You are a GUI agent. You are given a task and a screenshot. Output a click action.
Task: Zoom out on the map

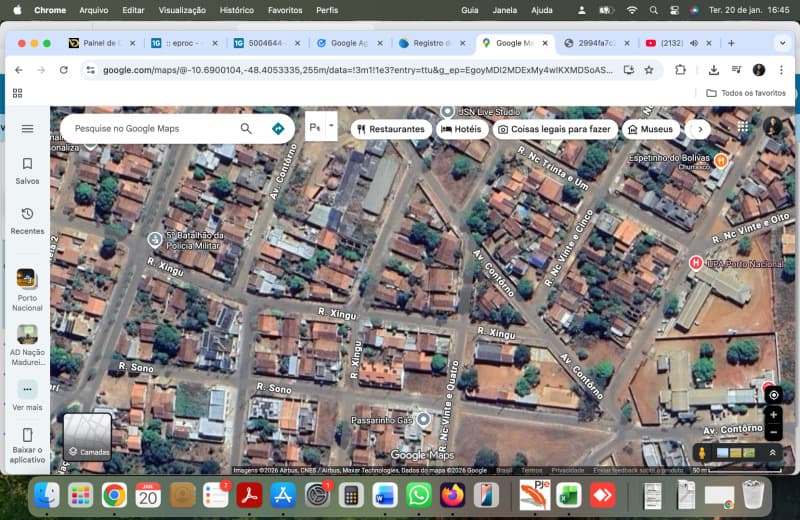773,433
